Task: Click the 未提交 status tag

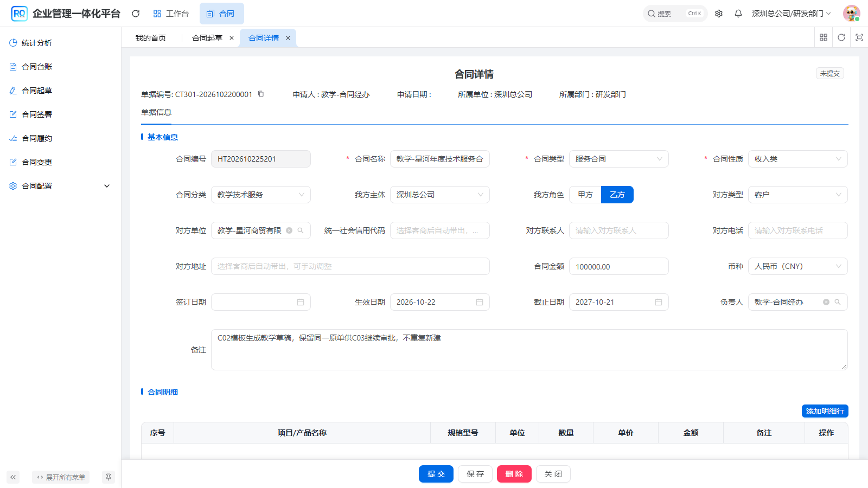Action: tap(830, 73)
